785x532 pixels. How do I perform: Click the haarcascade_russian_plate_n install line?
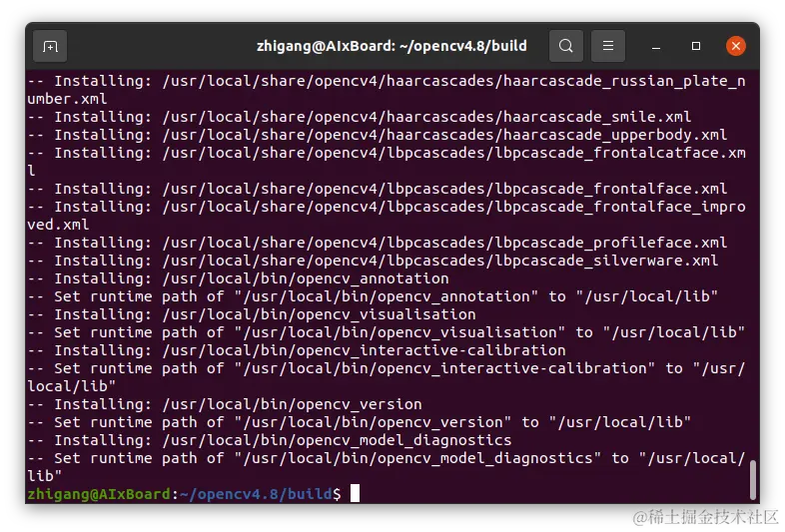(387, 90)
